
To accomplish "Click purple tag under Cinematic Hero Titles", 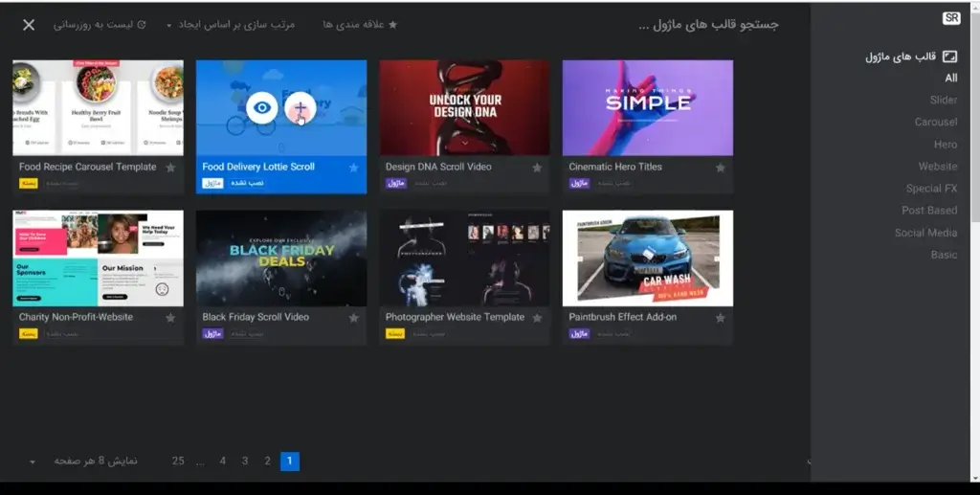I will (x=579, y=183).
